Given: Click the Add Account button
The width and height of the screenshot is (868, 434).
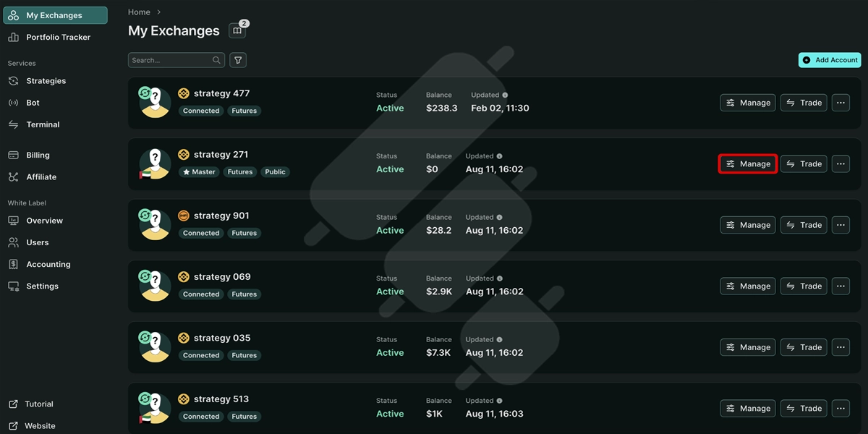Looking at the screenshot, I should pyautogui.click(x=830, y=60).
